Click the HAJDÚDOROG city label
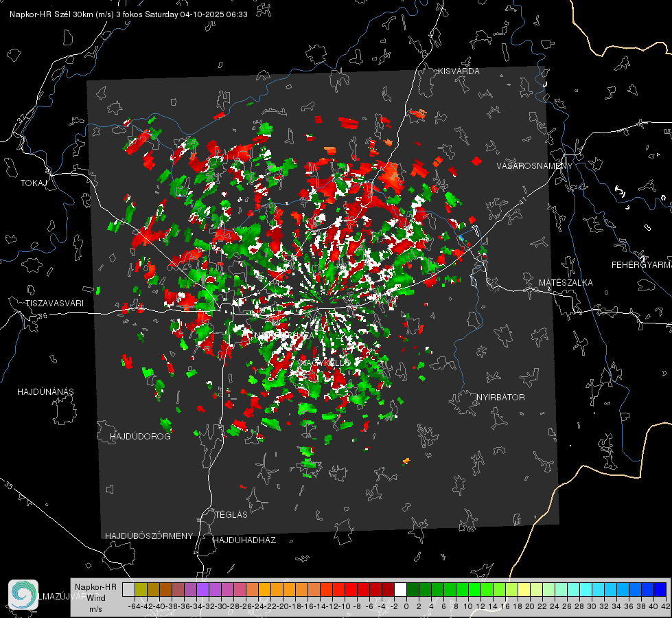This screenshot has width=672, height=618. point(140,437)
